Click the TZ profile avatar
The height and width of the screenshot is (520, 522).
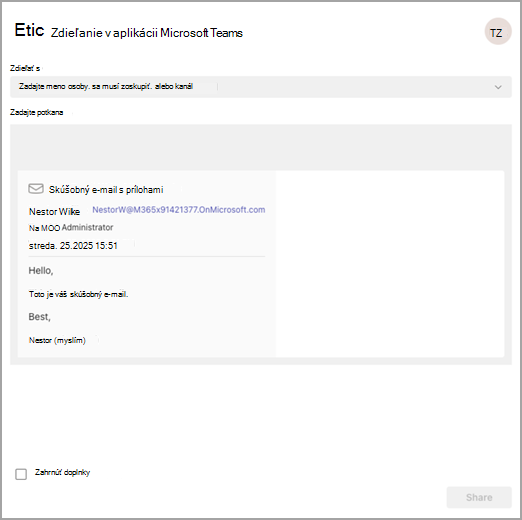pos(498,31)
